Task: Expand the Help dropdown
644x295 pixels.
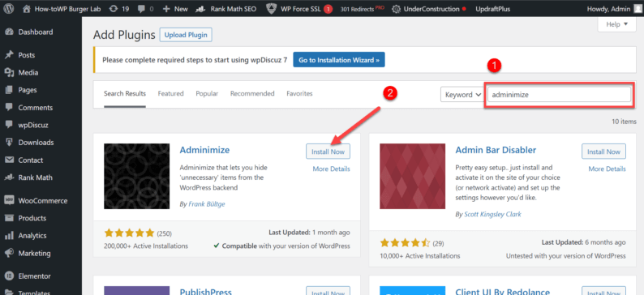Action: [617, 24]
